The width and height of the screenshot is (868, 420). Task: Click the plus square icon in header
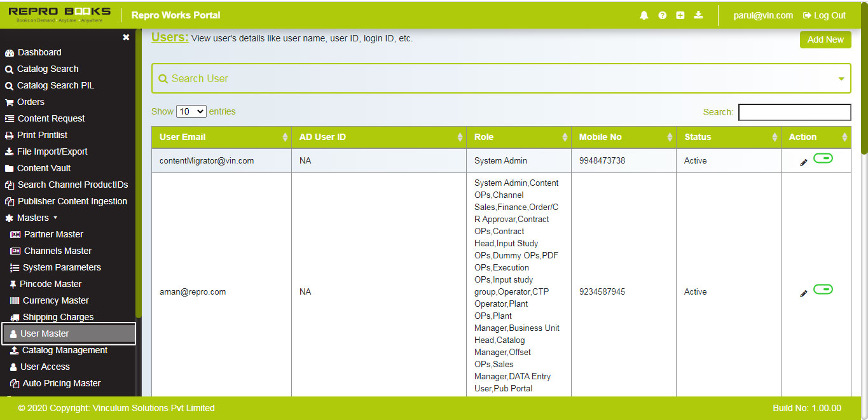tap(680, 15)
